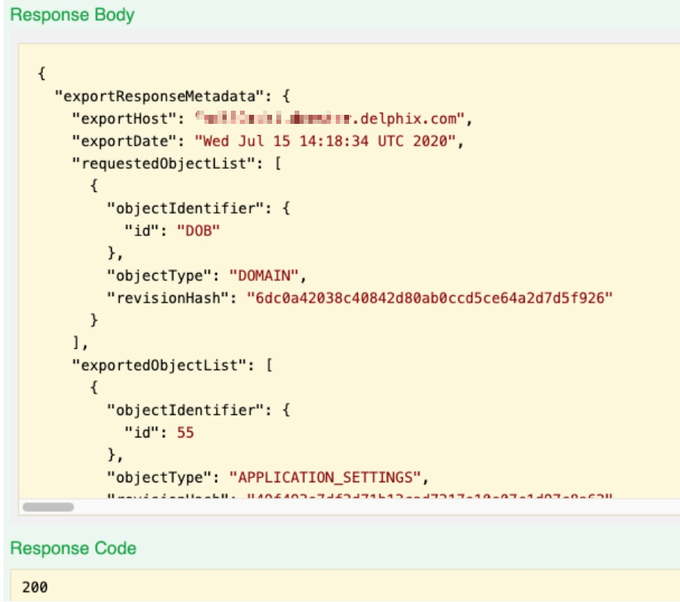Click the "exportedObjectList" key
This screenshot has width=680, height=602.
(159, 365)
